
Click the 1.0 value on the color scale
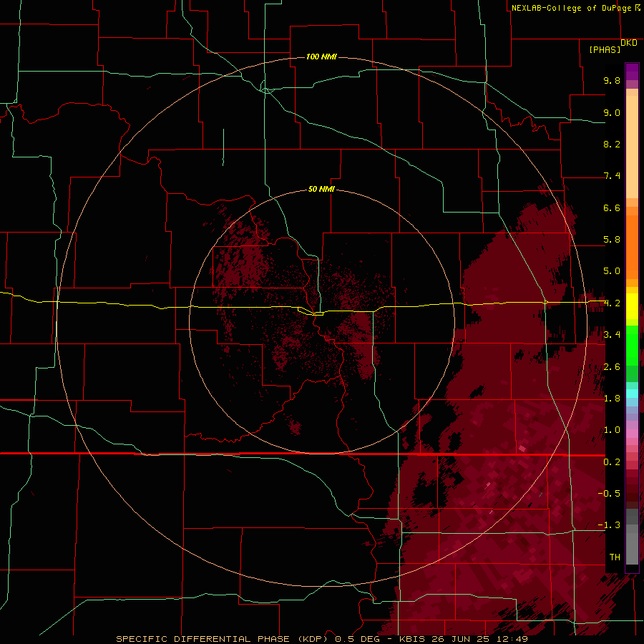coord(612,430)
